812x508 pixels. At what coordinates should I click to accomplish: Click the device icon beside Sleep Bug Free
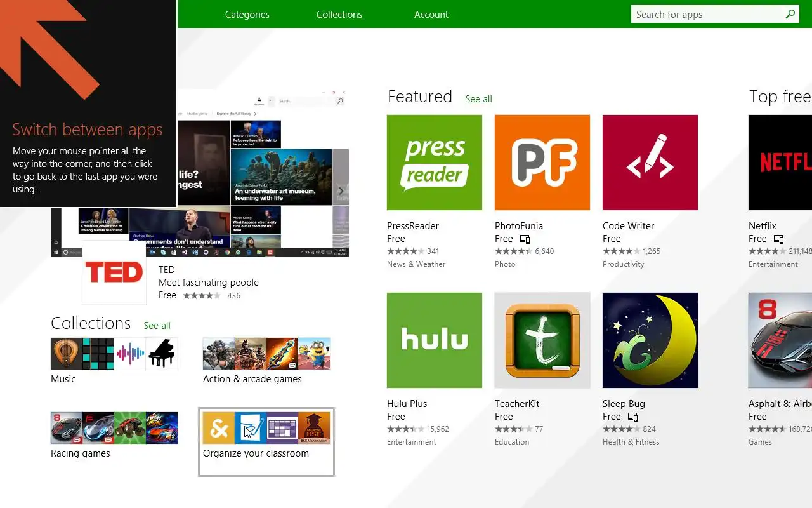point(632,417)
